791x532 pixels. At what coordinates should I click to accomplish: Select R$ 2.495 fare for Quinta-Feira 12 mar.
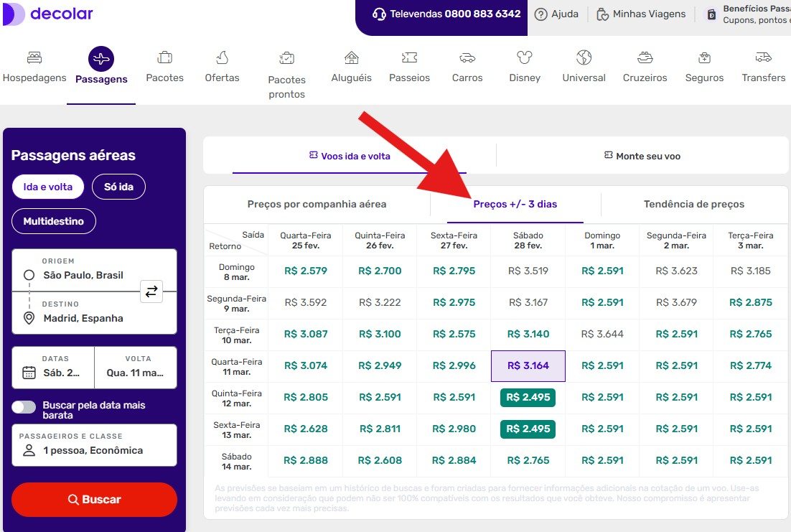click(x=528, y=397)
